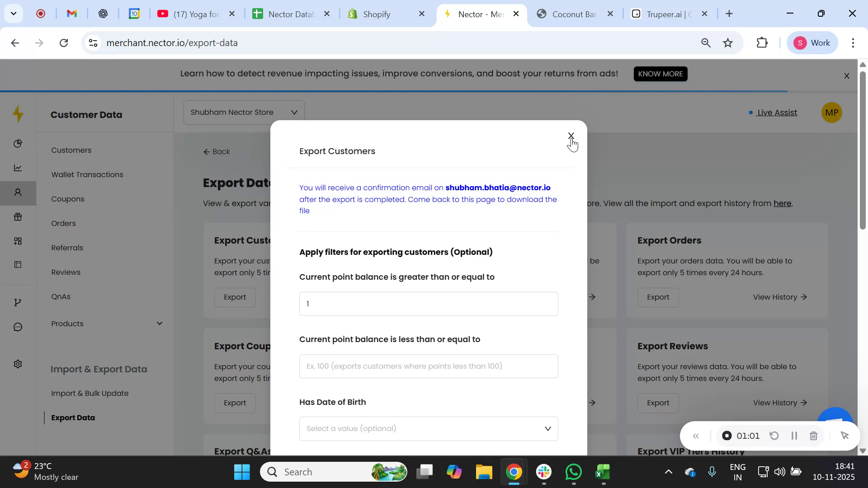Click the KNOW MORE banner button

pyautogui.click(x=660, y=74)
